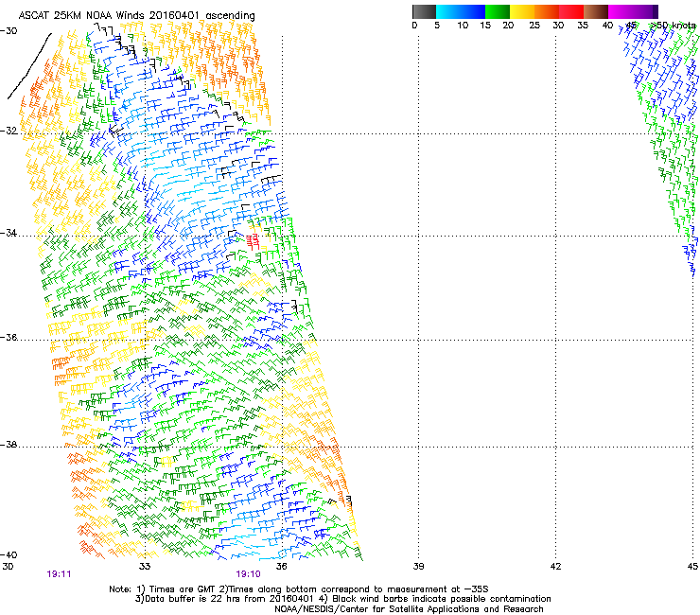Click the longitude axis label '45'
This screenshot has width=700, height=615.
692,567
